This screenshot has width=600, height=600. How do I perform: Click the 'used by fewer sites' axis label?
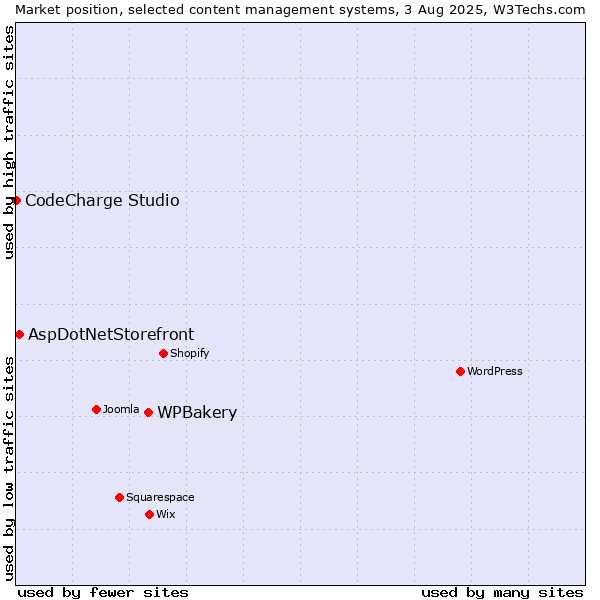(103, 593)
